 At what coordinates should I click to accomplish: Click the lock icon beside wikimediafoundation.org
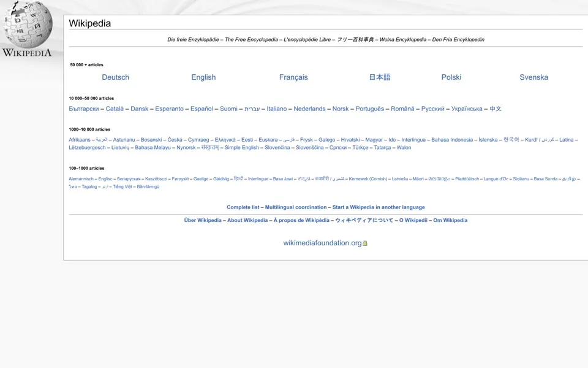365,243
